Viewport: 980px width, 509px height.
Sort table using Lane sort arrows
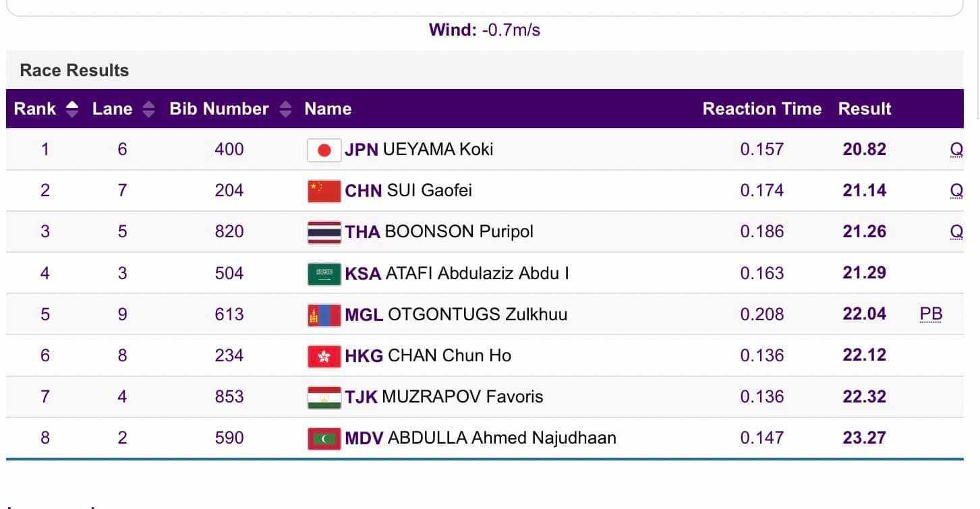pos(149,109)
